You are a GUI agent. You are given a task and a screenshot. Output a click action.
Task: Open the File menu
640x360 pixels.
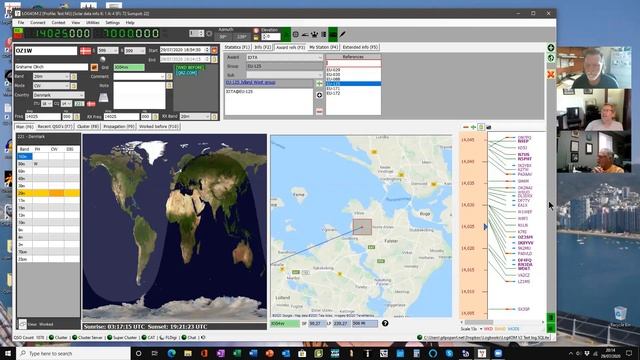[21, 22]
